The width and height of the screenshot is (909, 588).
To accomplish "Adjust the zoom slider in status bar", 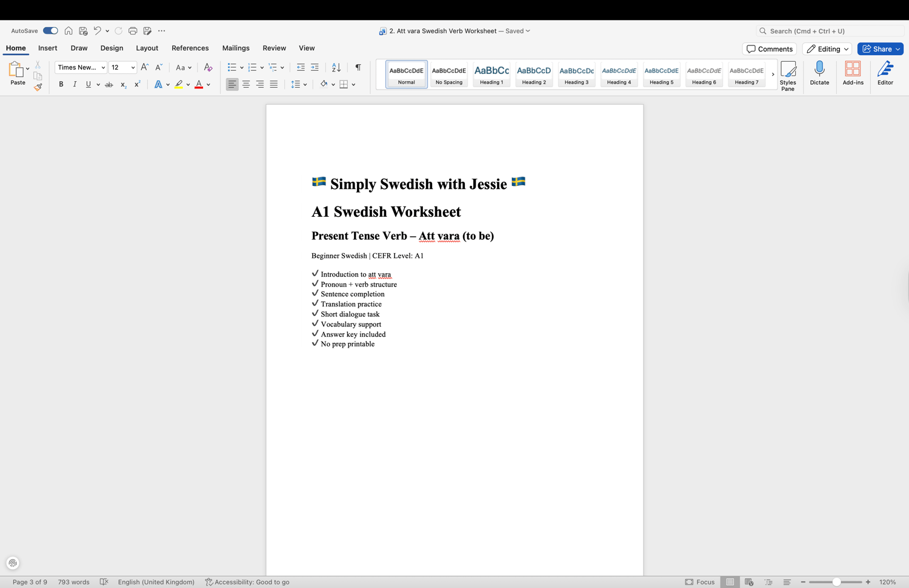I will pos(836,582).
